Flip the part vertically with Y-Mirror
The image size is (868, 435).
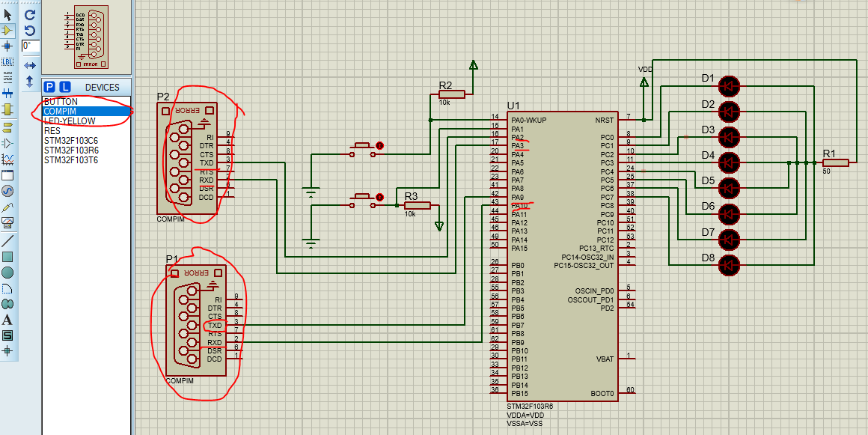(x=31, y=82)
